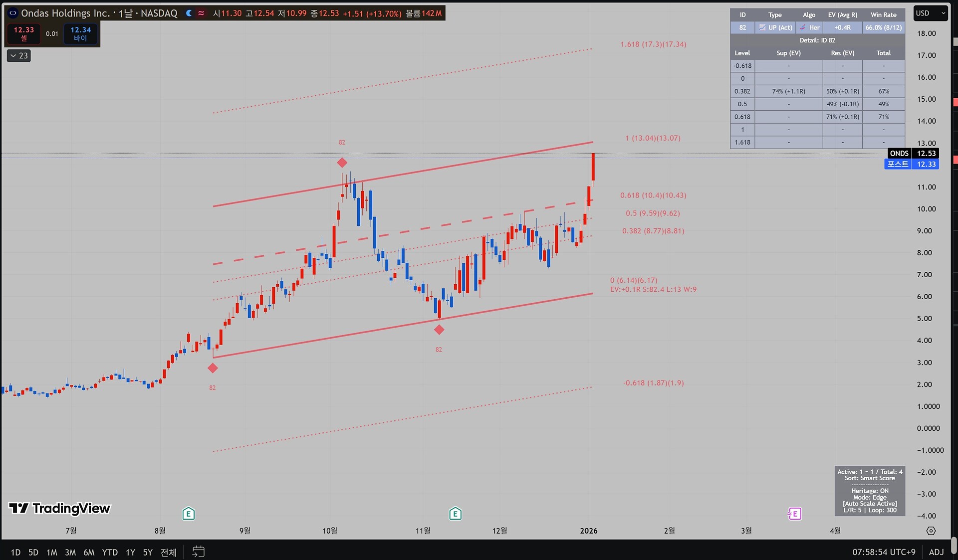Click the Ondas Holdings symbol logo
The width and height of the screenshot is (958, 560).
12,13
